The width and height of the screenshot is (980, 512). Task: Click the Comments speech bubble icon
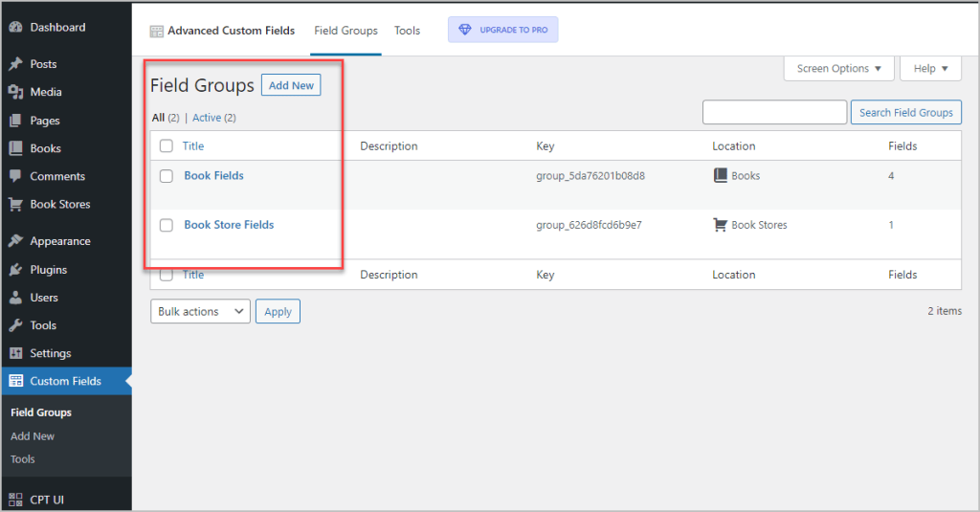pyautogui.click(x=15, y=176)
